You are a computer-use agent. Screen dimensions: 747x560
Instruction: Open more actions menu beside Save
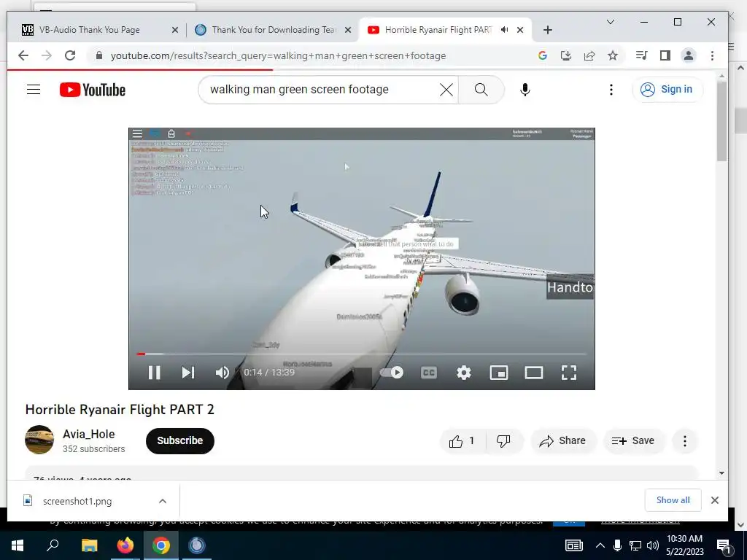(x=684, y=441)
